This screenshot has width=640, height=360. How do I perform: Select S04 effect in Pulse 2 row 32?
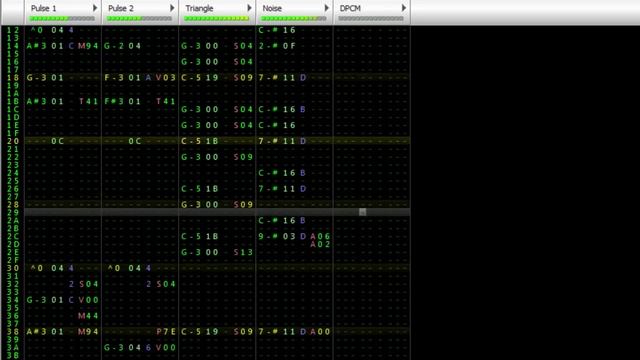pos(165,284)
